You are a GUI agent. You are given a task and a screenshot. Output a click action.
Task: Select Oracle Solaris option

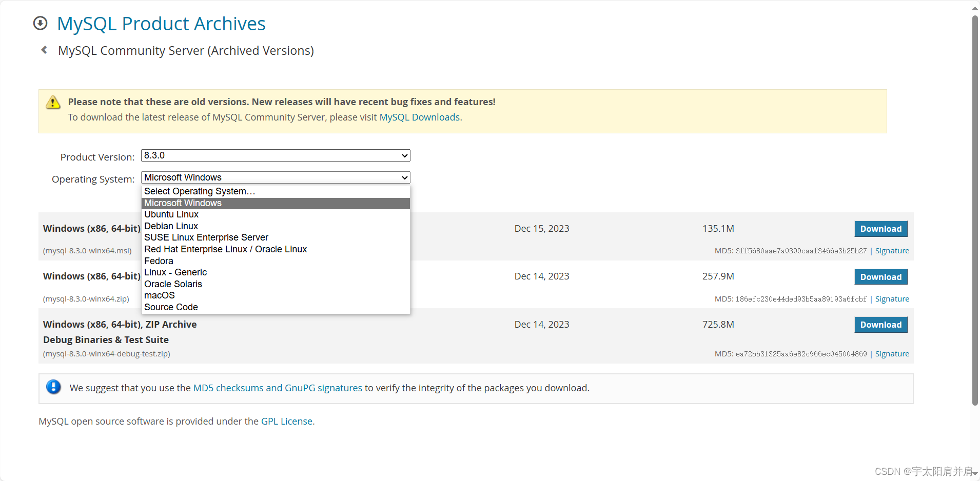click(x=276, y=284)
